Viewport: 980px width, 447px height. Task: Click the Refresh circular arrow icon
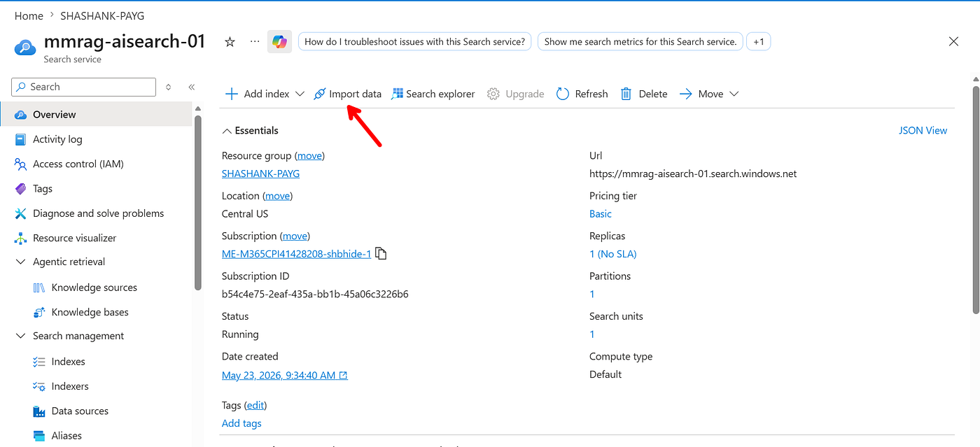pos(563,94)
